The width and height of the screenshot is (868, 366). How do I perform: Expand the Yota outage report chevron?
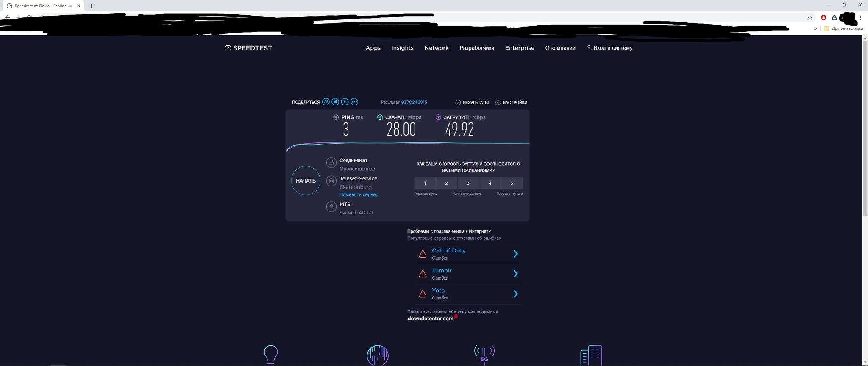pos(515,294)
